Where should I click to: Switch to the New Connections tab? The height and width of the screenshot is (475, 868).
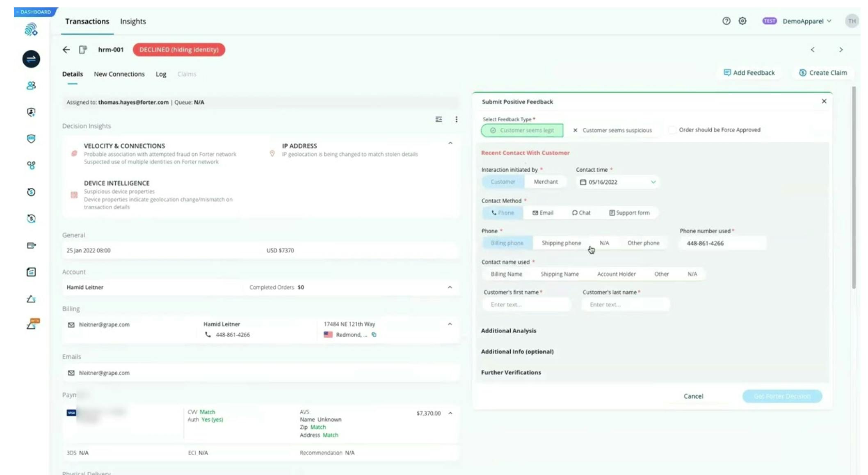[119, 74]
